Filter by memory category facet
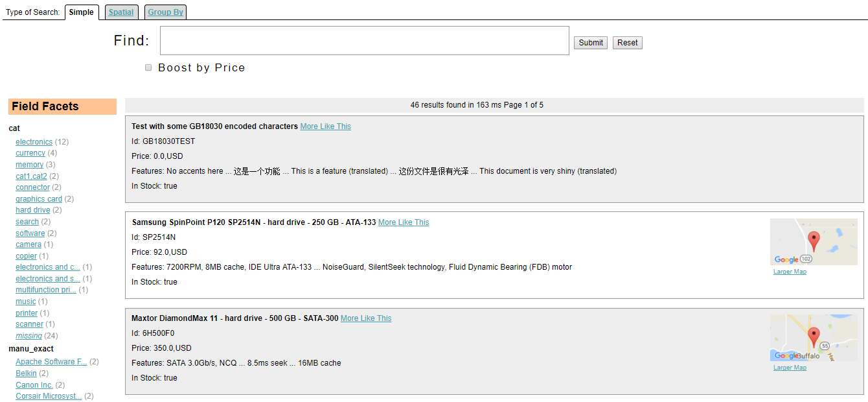 point(30,165)
